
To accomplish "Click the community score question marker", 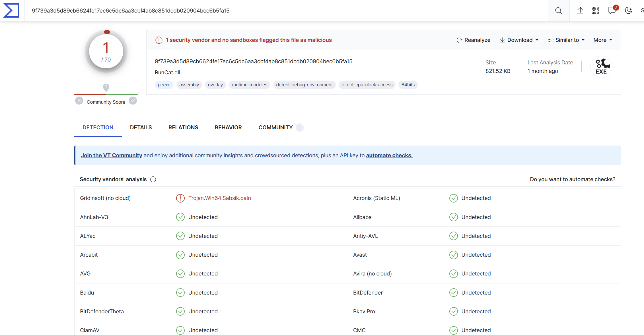I will 106,87.
